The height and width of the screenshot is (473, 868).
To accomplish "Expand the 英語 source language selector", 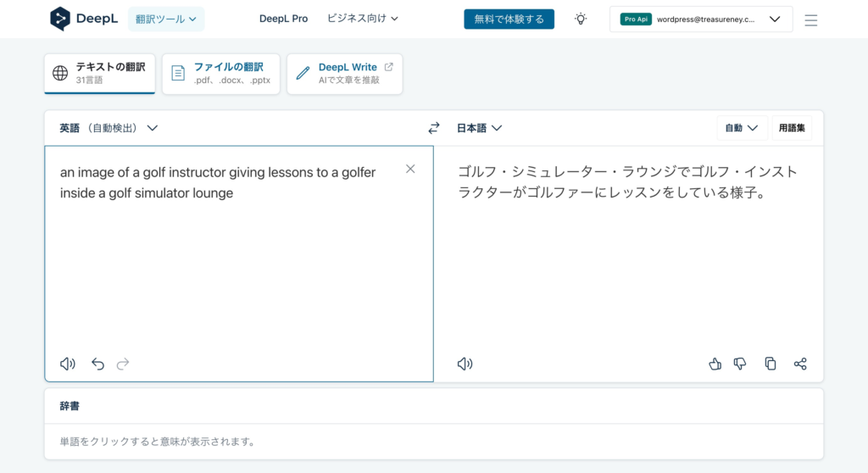I will click(108, 128).
